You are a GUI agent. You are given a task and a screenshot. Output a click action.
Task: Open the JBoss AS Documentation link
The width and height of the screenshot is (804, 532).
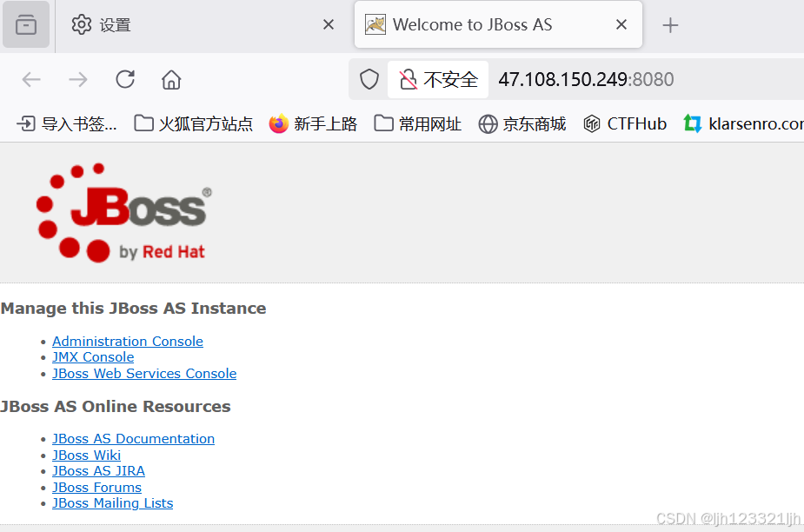pos(133,439)
